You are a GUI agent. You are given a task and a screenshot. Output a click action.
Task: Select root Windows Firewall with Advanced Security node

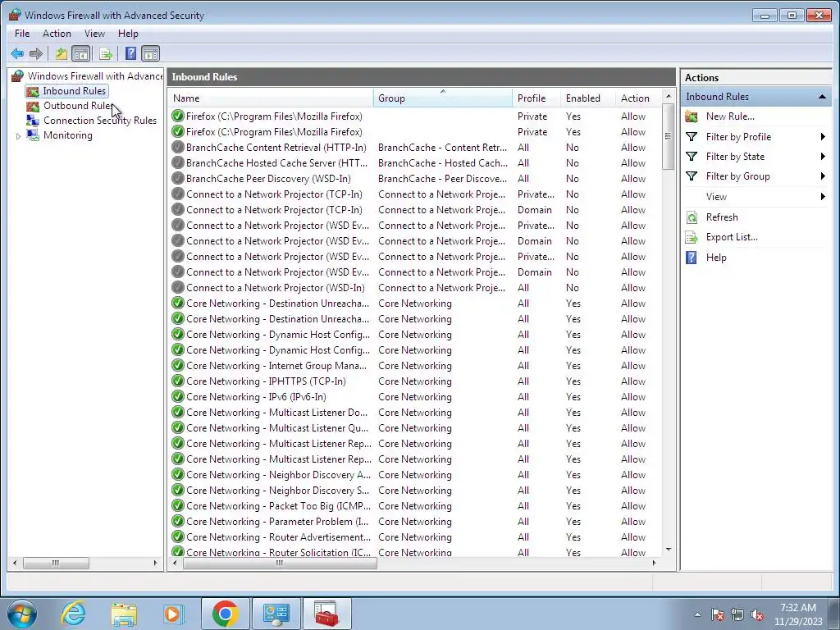point(95,76)
